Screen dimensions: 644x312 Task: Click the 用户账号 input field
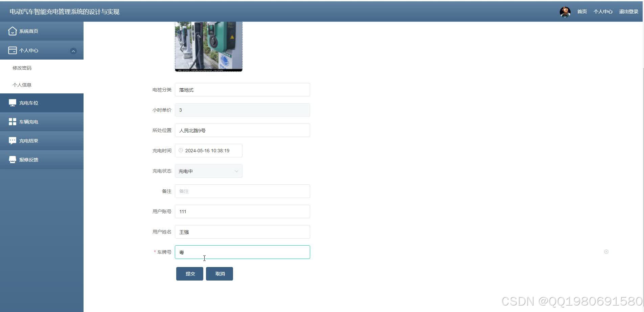(x=243, y=211)
